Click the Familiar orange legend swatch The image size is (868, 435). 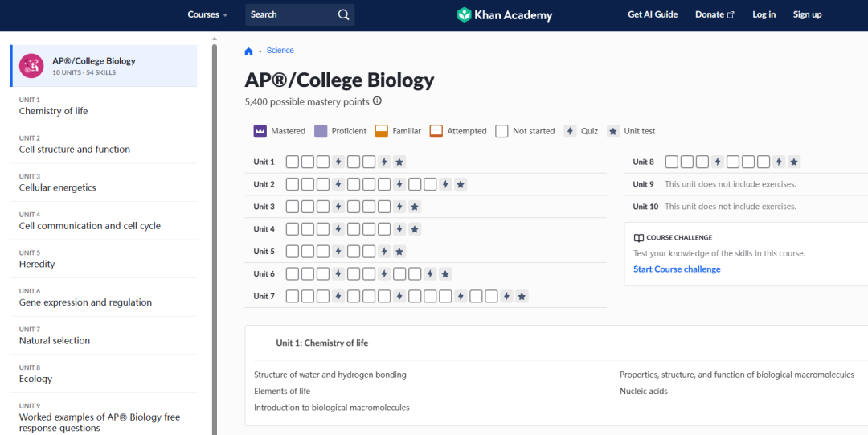click(382, 131)
